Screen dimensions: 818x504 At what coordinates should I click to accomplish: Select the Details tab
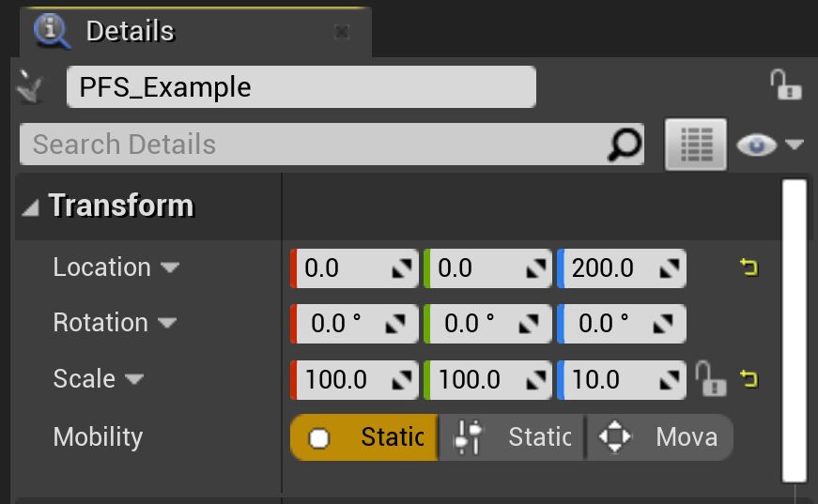(130, 31)
